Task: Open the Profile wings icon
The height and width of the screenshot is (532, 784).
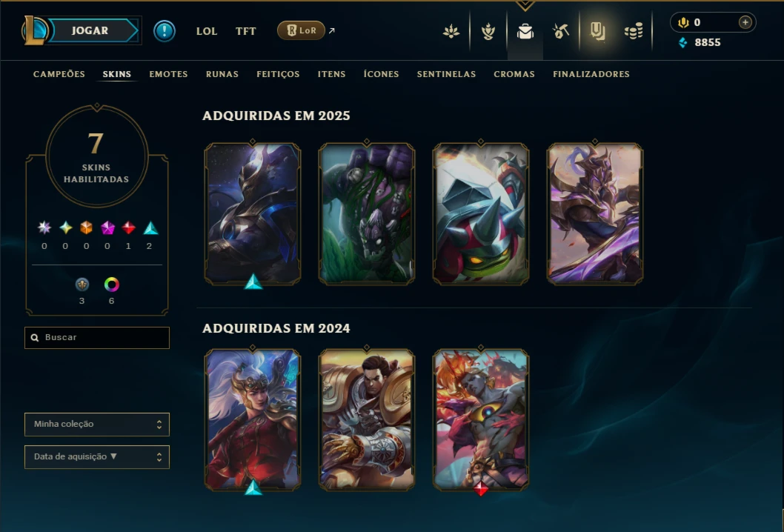Action: click(451, 32)
